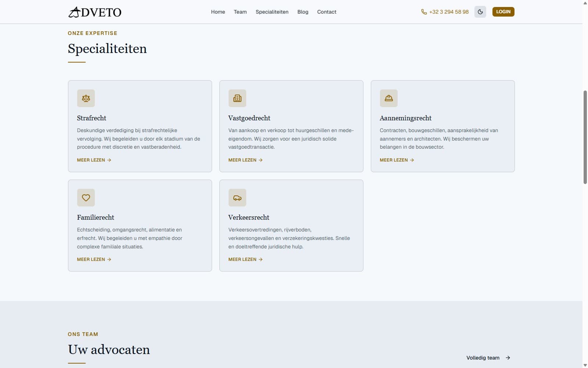Click the Familierecht heart icon

[86, 198]
